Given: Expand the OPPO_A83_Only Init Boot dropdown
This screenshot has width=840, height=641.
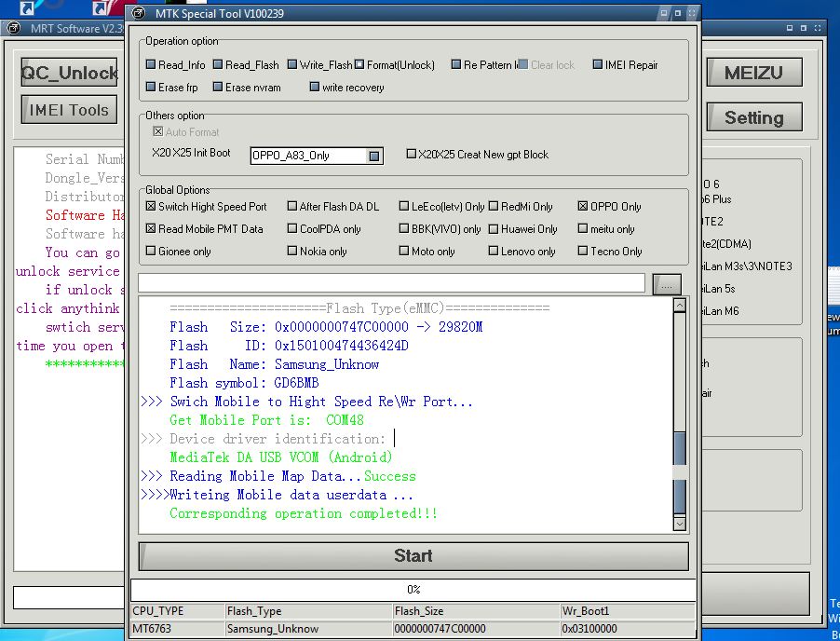Looking at the screenshot, I should [x=374, y=156].
